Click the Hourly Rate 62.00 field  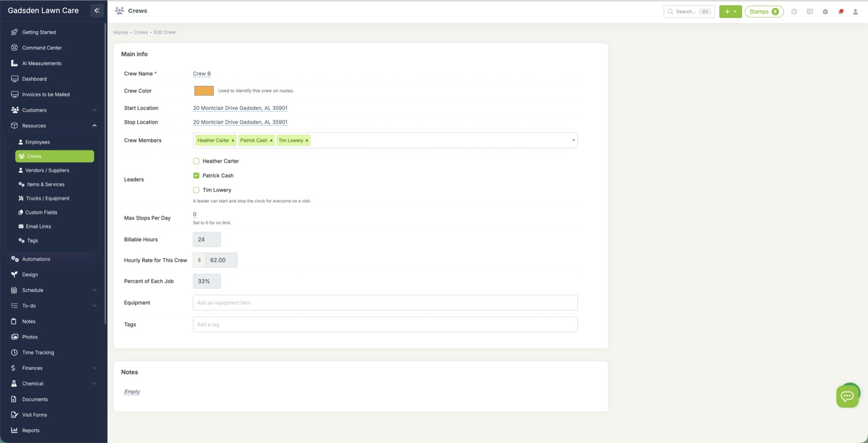221,260
